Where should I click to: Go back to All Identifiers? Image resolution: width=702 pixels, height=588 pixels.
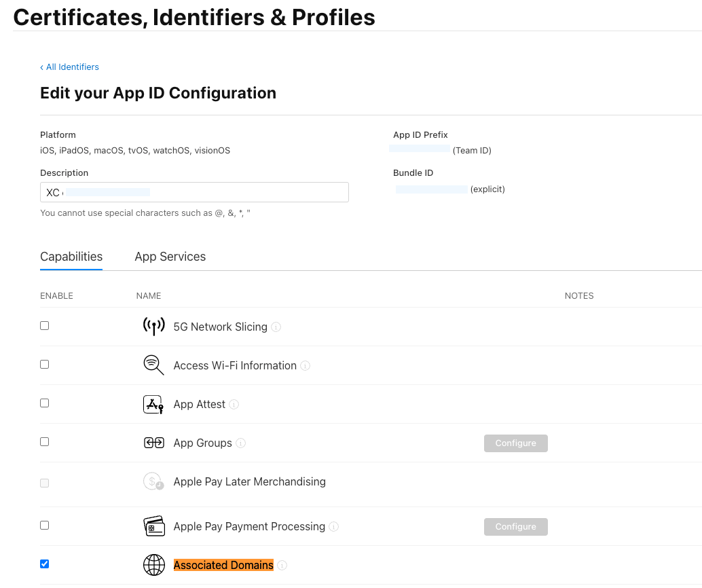tap(69, 67)
